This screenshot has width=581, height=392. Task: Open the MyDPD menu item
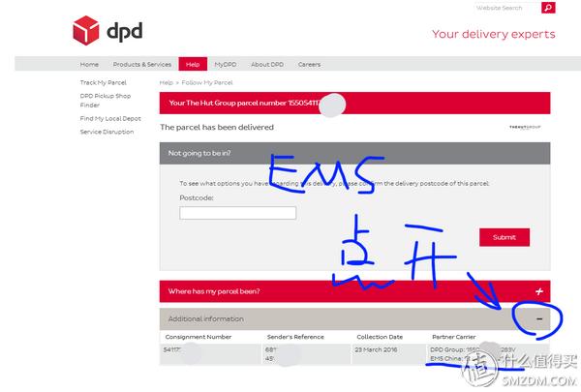(x=226, y=64)
